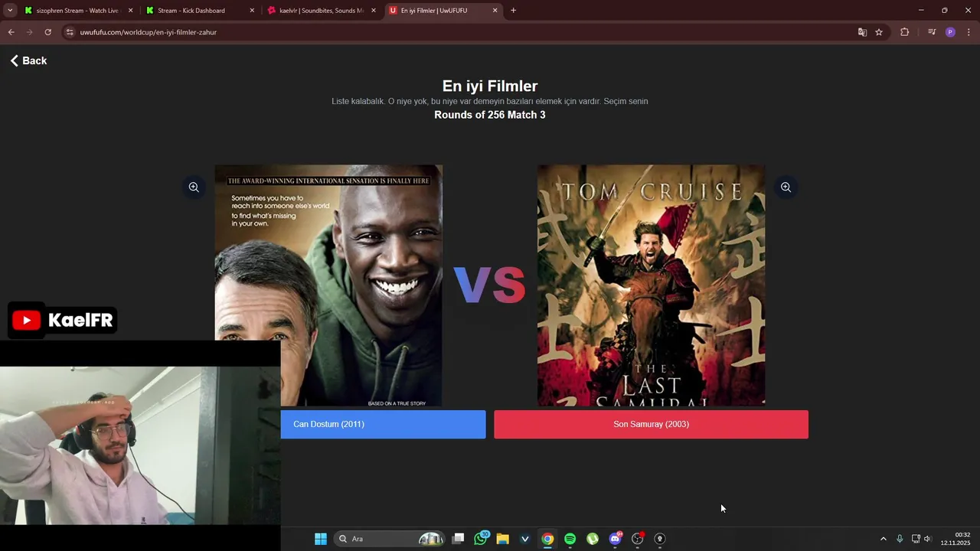Zoom into the Last Samurai poster
Image resolution: width=980 pixels, height=551 pixels.
(786, 187)
